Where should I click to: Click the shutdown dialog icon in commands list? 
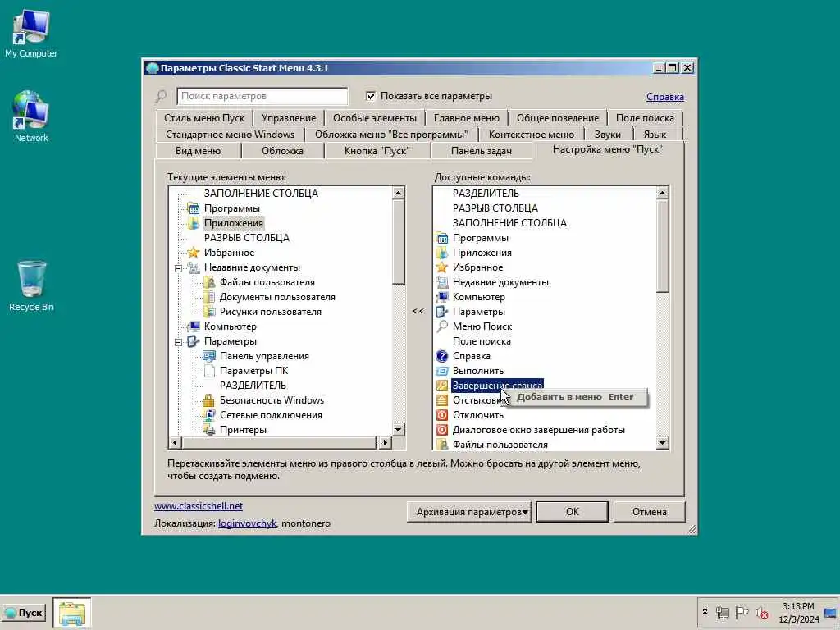442,430
